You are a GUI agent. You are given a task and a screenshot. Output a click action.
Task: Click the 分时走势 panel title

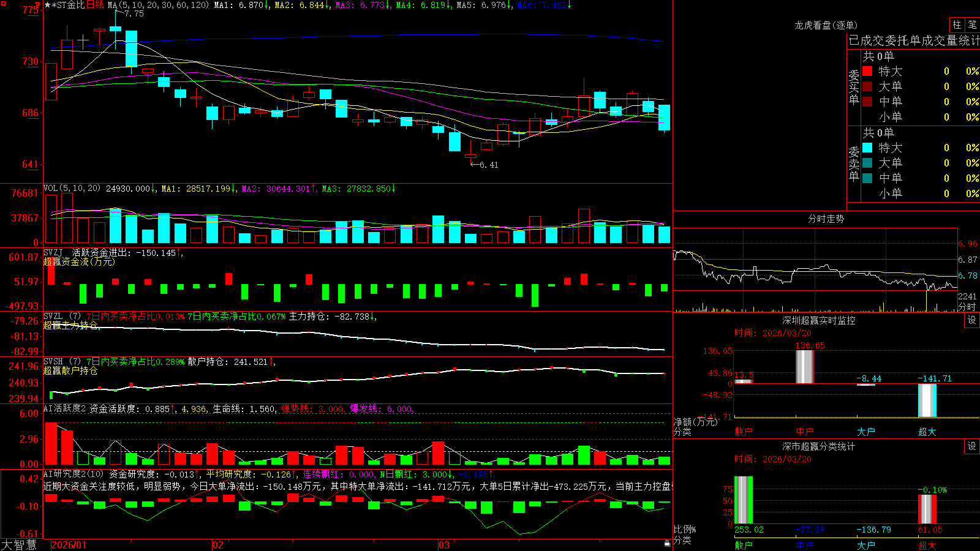826,219
